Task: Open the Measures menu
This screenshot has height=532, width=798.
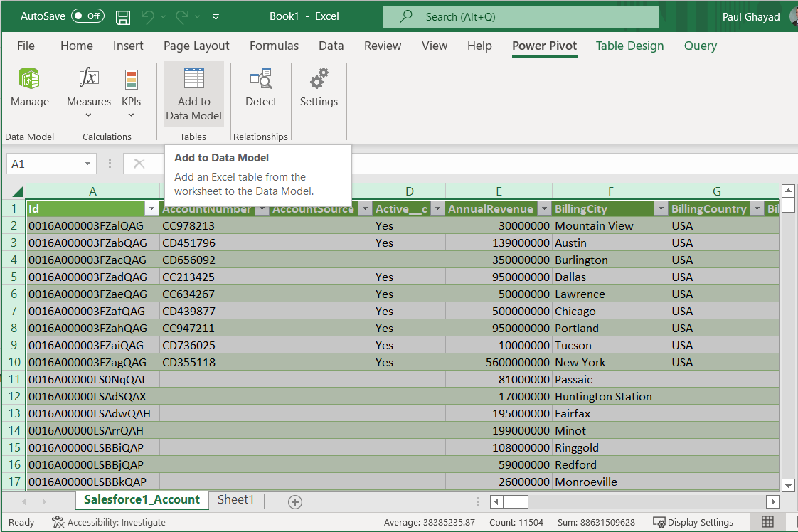Action: click(89, 92)
